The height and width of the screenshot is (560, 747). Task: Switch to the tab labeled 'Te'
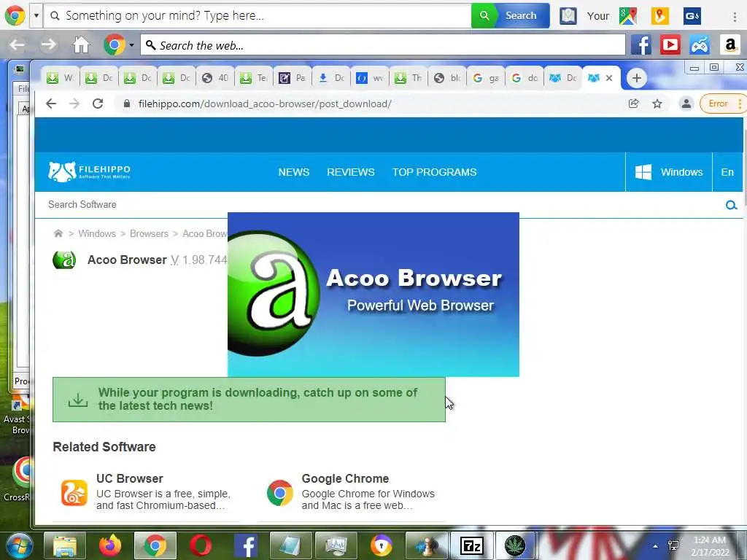click(x=253, y=78)
